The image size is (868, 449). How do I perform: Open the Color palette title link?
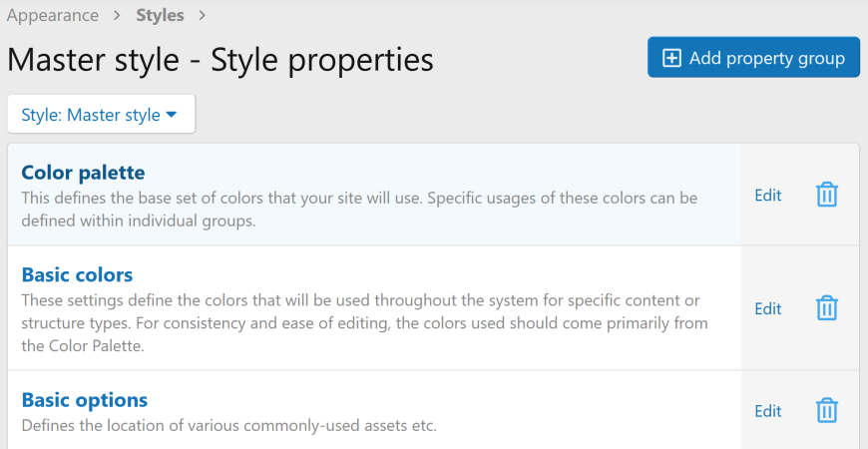tap(83, 173)
